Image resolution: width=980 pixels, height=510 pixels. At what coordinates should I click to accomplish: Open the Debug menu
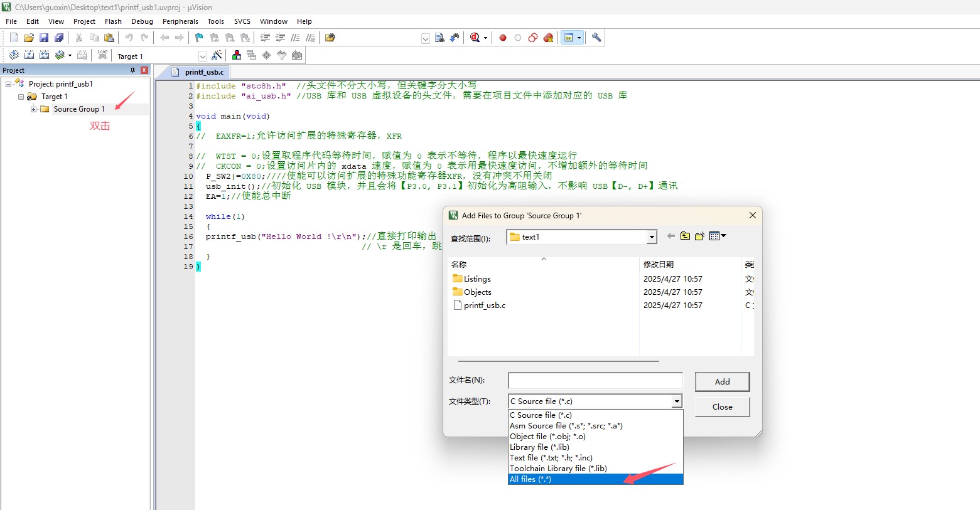pyautogui.click(x=142, y=21)
